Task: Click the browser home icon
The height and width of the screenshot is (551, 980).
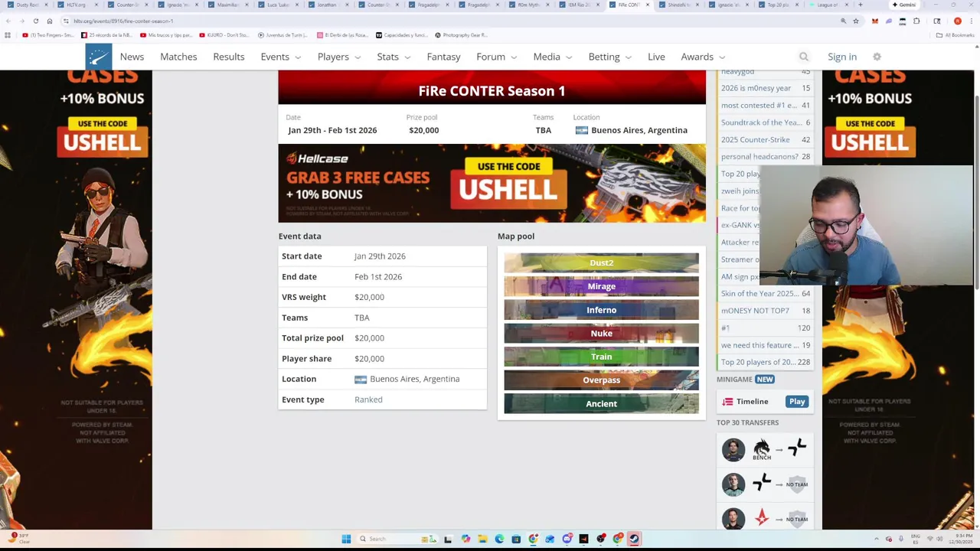Action: [50, 21]
